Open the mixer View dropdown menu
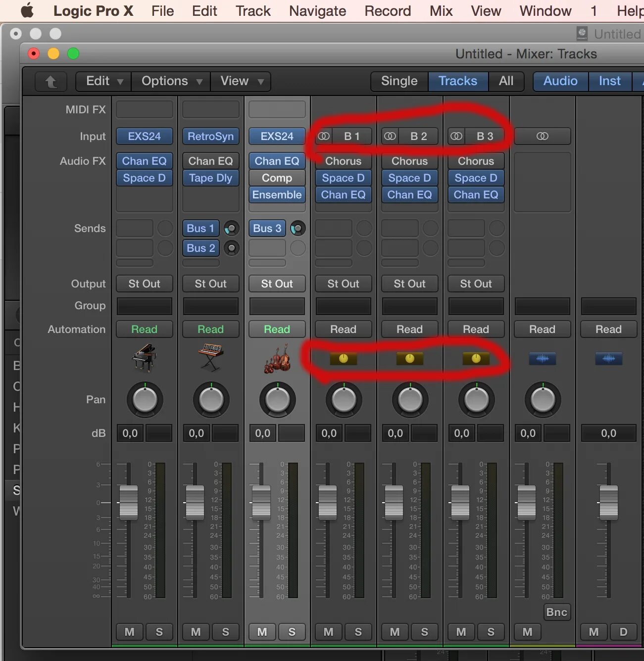Screen dimensions: 644x661 pyautogui.click(x=241, y=82)
